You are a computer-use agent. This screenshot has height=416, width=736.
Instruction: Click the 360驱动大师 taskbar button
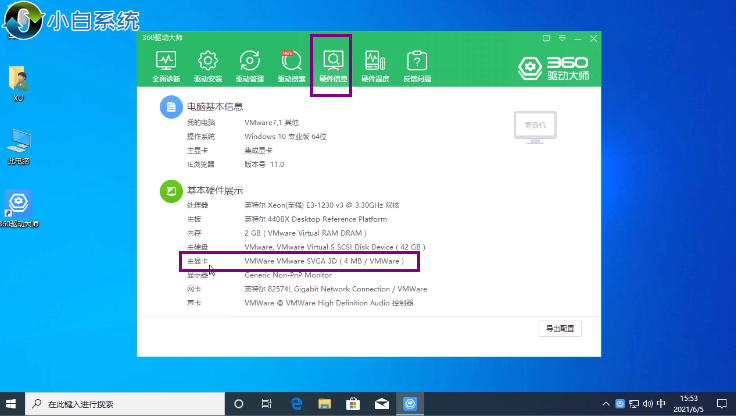click(410, 404)
